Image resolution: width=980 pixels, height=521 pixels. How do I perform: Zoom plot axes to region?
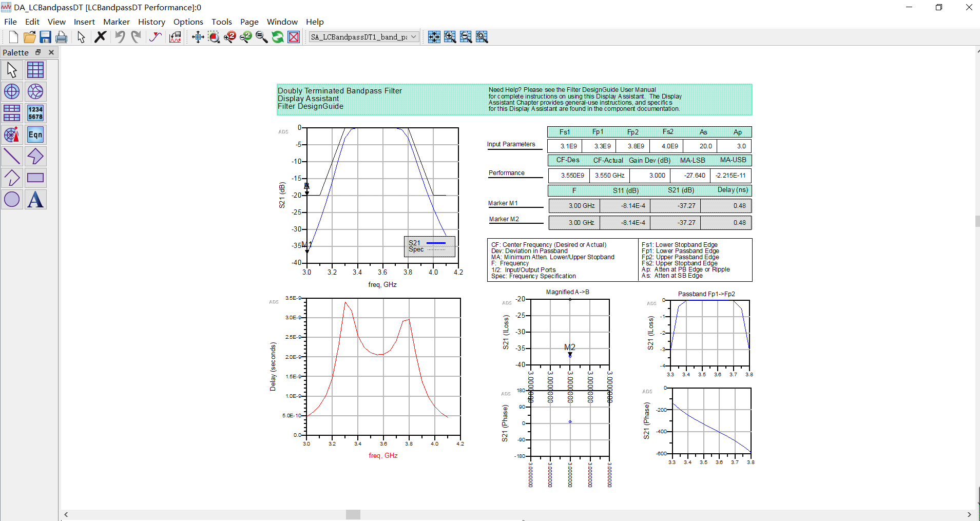click(482, 37)
